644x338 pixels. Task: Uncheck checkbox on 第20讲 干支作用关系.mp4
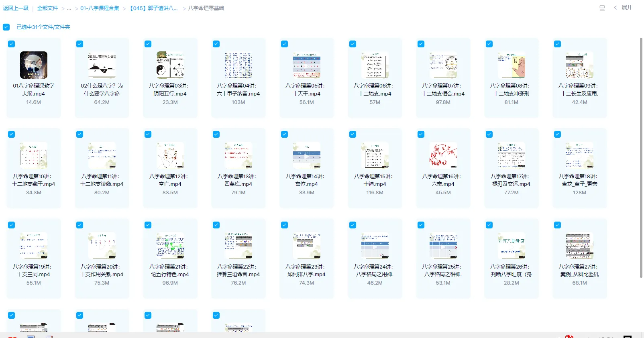tap(80, 225)
